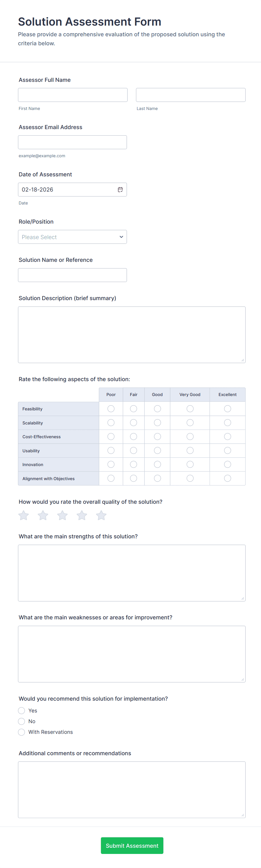Select With Reservations recommendation option
This screenshot has width=261, height=868.
tap(22, 732)
